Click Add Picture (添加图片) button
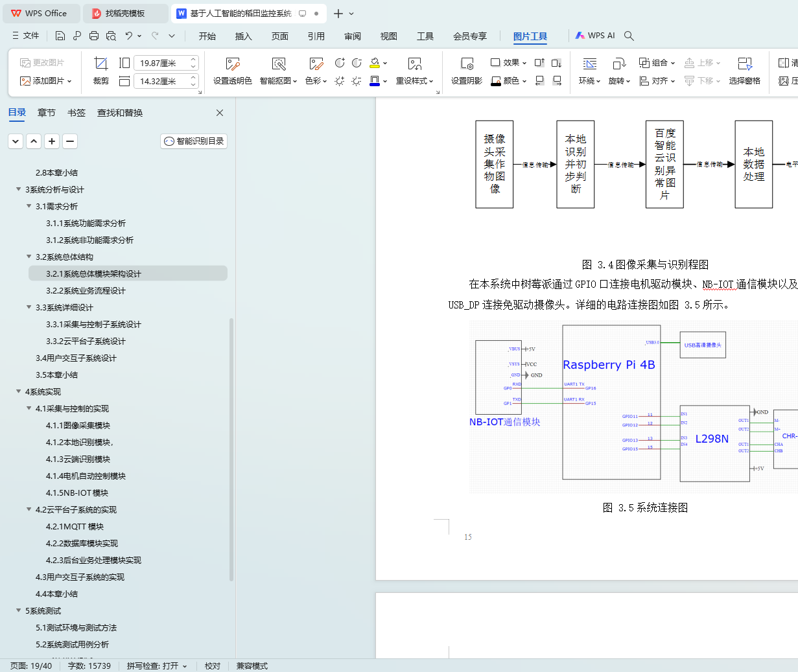This screenshot has height=672, width=798. coord(45,81)
